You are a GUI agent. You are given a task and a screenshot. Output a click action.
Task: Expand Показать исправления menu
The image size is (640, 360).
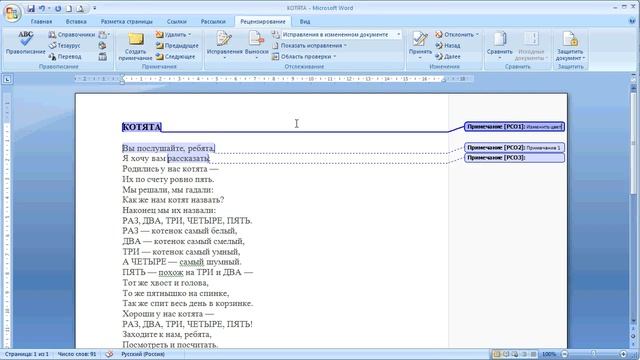click(309, 46)
